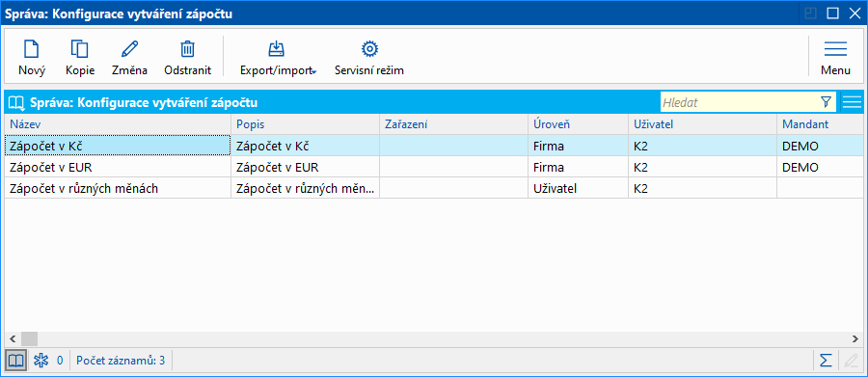868x377 pixels.
Task: Click into the Hledat search field
Action: (x=740, y=102)
